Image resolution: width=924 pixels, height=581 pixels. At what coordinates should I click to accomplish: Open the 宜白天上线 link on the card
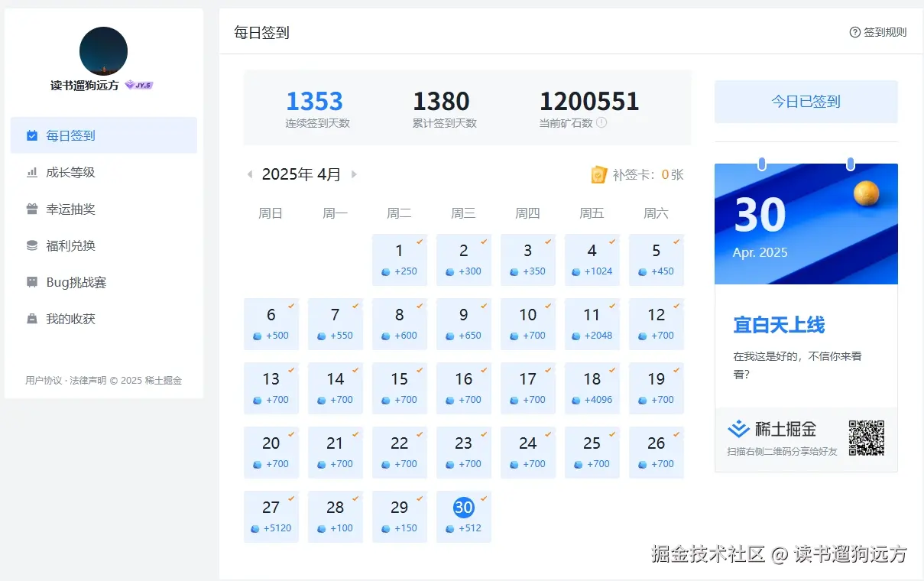[x=778, y=325]
